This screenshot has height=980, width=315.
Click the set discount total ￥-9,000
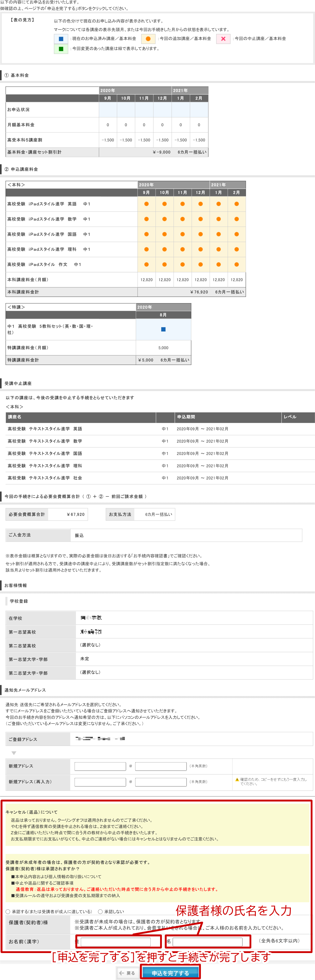point(162,152)
